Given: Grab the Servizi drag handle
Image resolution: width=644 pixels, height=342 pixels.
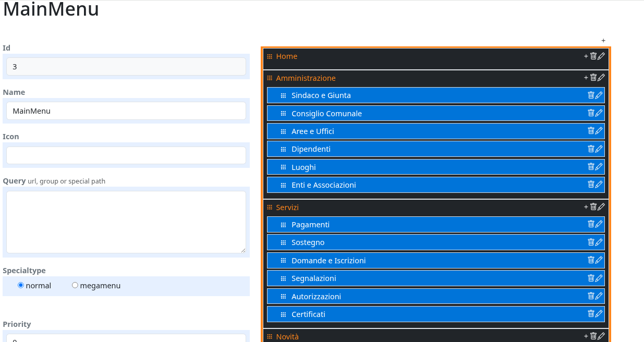Looking at the screenshot, I should [x=270, y=207].
